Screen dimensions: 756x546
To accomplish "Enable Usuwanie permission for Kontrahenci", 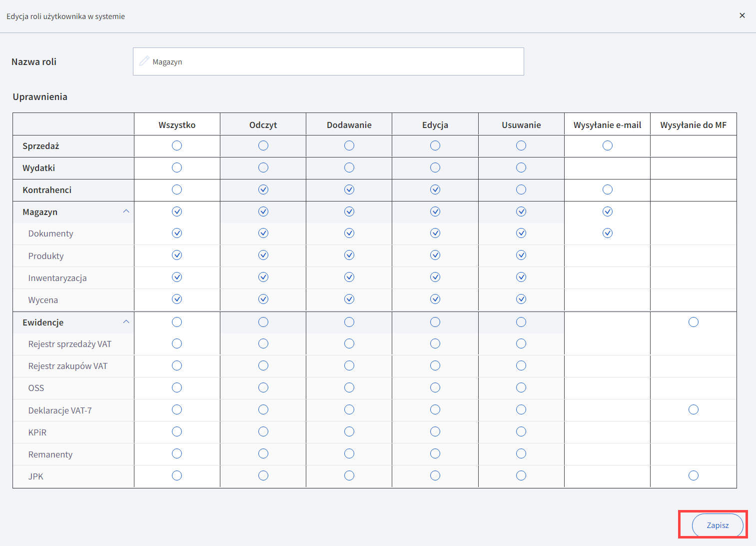I will click(521, 189).
